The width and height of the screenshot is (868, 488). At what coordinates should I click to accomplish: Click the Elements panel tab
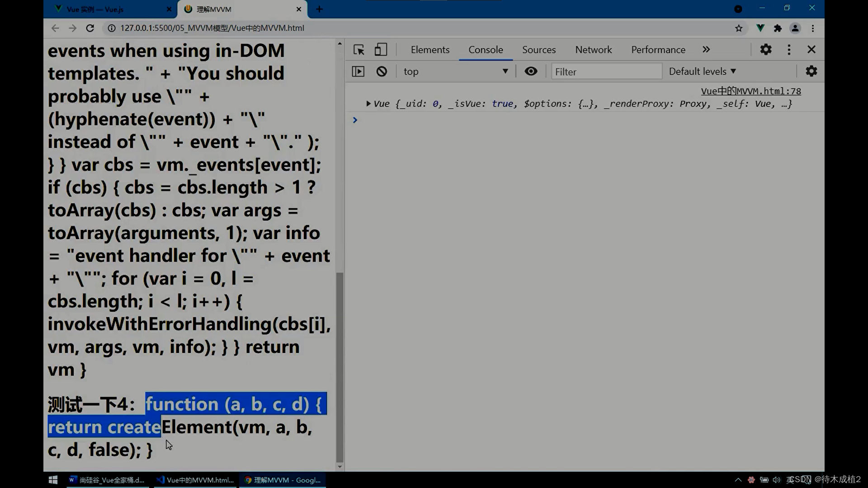430,49
